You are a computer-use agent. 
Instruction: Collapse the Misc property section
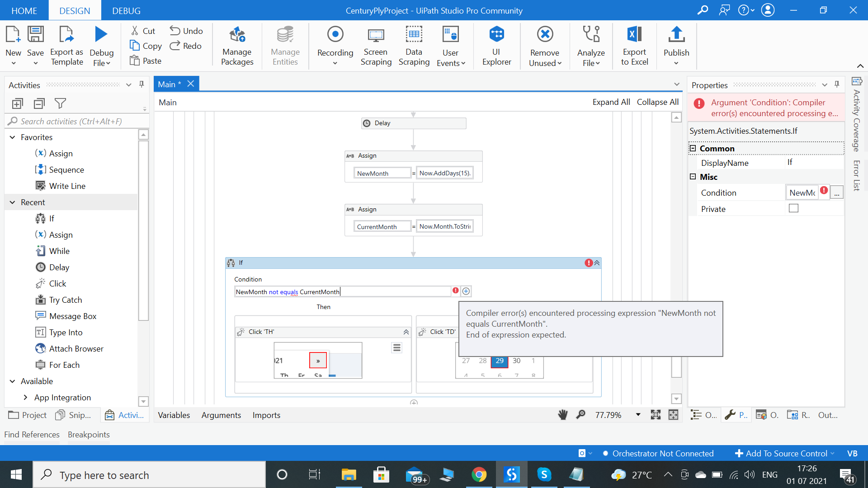[693, 177]
